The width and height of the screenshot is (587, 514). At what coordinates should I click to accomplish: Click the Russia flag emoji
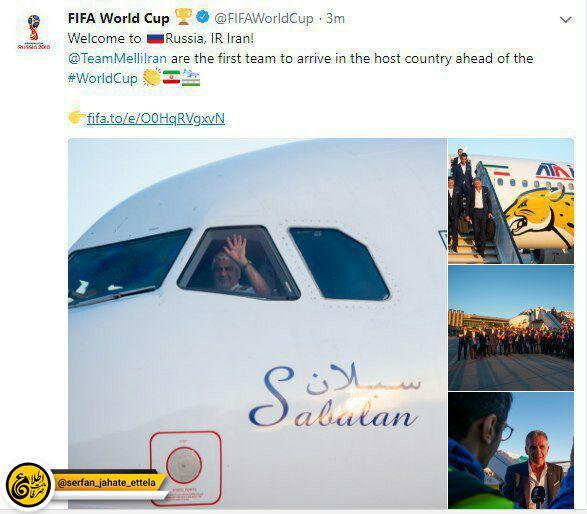click(x=155, y=39)
